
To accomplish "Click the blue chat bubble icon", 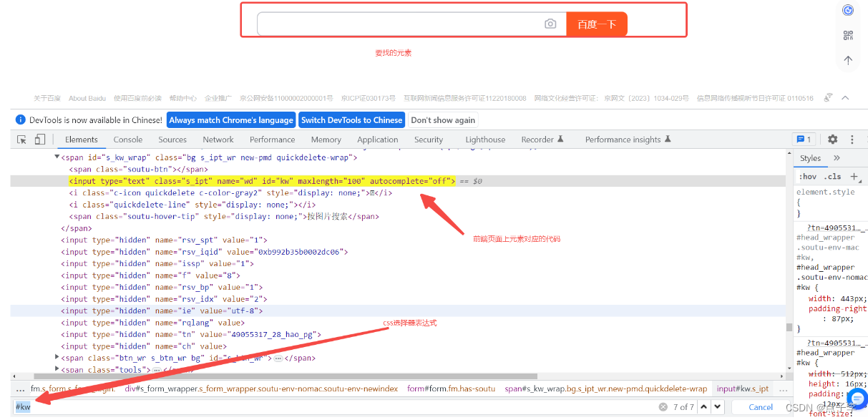I will click(856, 399).
